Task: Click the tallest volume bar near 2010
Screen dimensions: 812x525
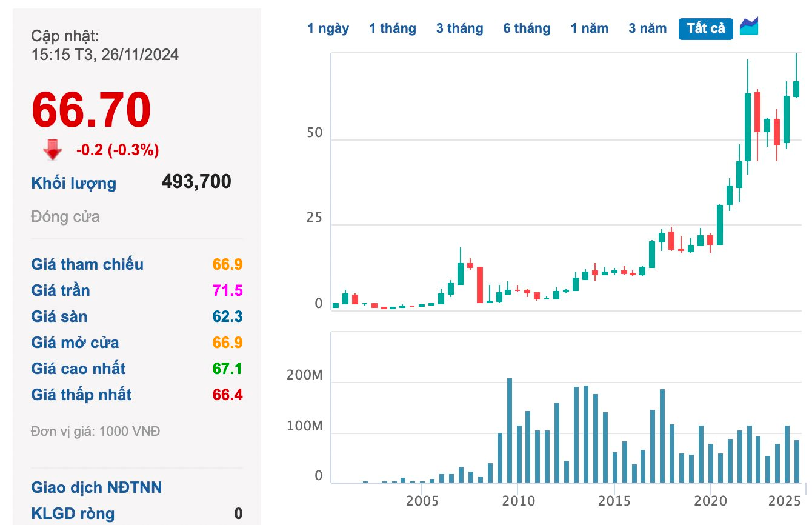Action: 510,430
